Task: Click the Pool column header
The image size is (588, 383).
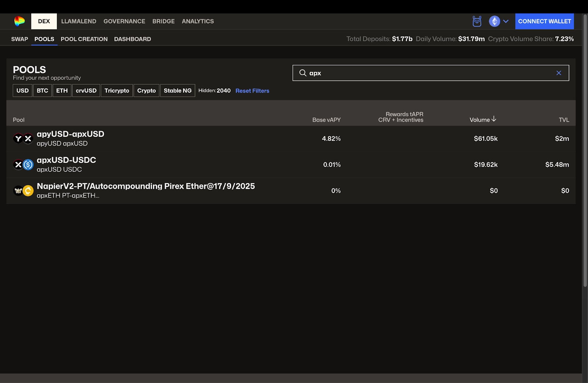Action: [x=19, y=120]
